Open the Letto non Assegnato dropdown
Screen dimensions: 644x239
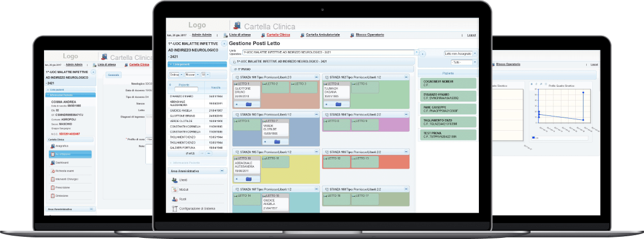click(461, 53)
